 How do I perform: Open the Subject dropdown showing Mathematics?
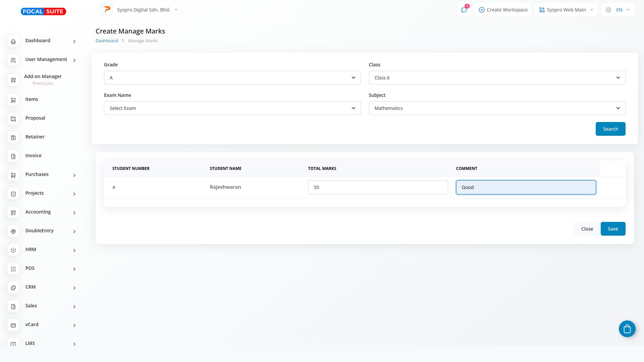497,108
